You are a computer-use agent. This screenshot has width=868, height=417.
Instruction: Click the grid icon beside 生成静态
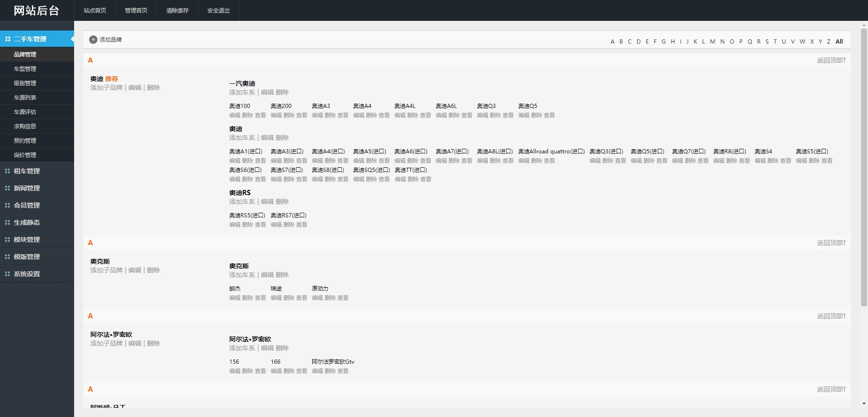click(x=7, y=222)
